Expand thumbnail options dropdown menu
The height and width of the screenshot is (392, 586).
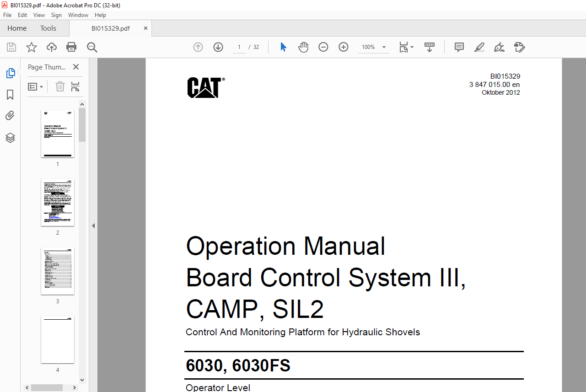(36, 86)
